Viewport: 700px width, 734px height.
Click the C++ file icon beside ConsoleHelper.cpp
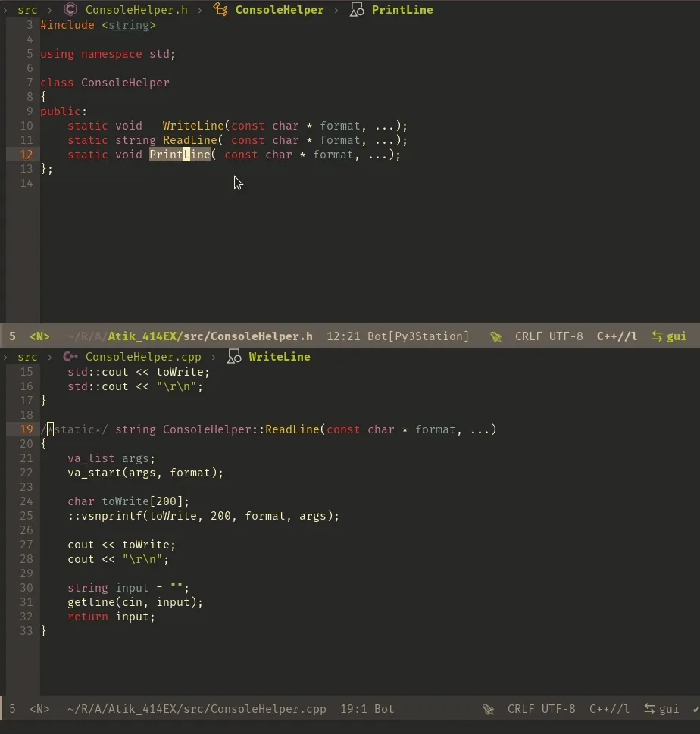coord(70,356)
